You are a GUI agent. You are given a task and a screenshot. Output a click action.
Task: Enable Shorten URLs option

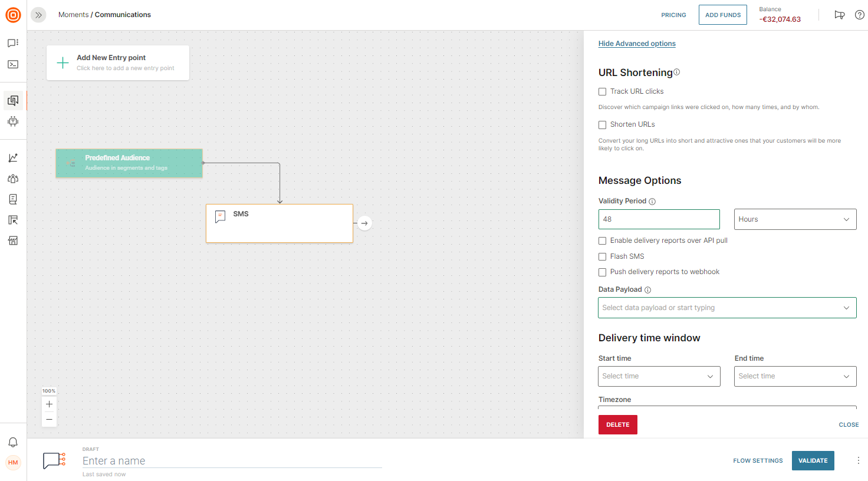(x=602, y=124)
